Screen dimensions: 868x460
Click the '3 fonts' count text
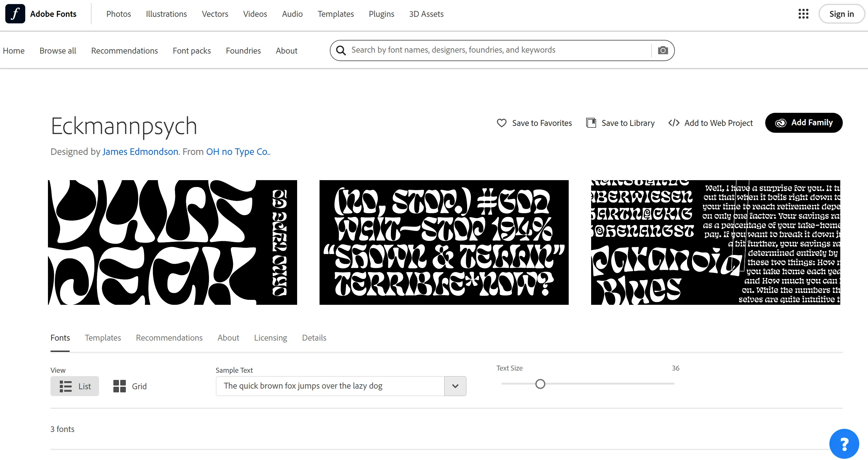(62, 429)
